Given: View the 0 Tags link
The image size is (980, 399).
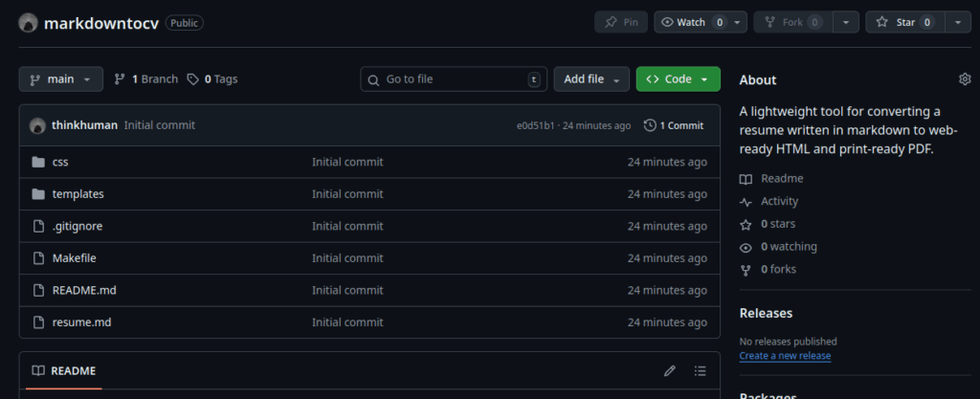Looking at the screenshot, I should tap(212, 79).
